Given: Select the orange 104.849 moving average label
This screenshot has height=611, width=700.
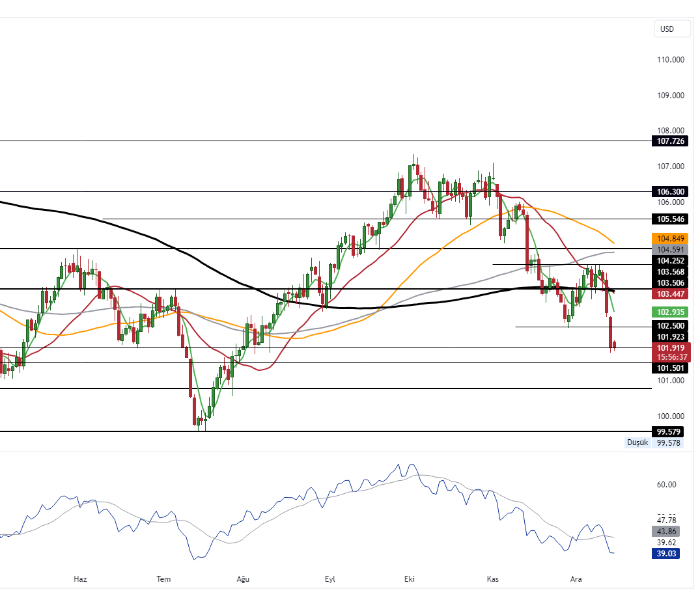Looking at the screenshot, I should (671, 238).
